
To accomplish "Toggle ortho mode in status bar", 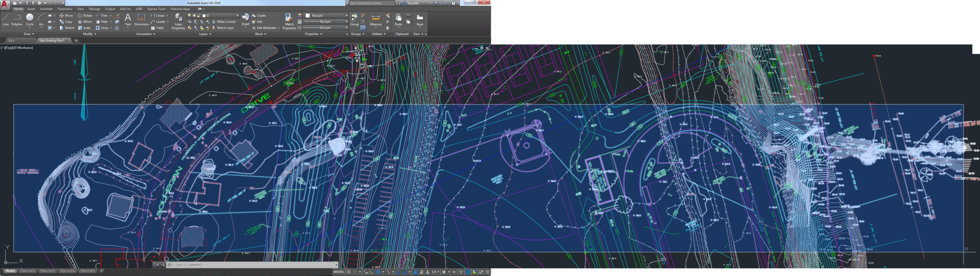I will pos(372,272).
